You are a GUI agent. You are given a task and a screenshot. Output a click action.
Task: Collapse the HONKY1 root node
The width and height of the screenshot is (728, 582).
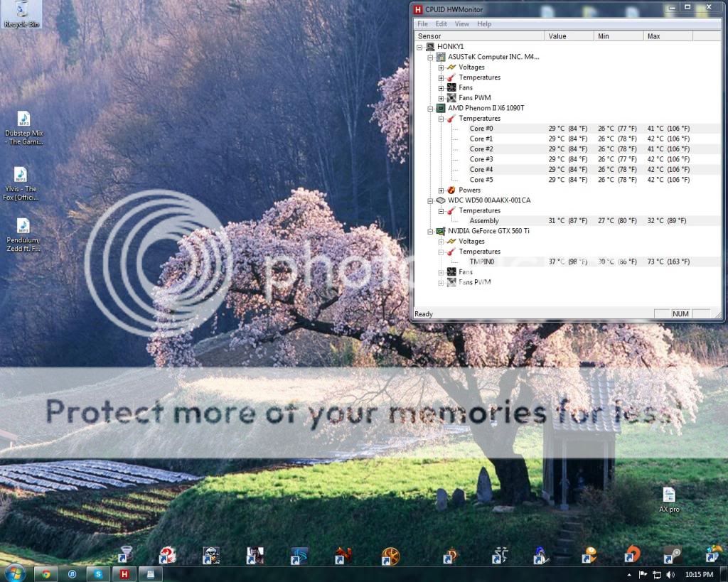[x=419, y=47]
